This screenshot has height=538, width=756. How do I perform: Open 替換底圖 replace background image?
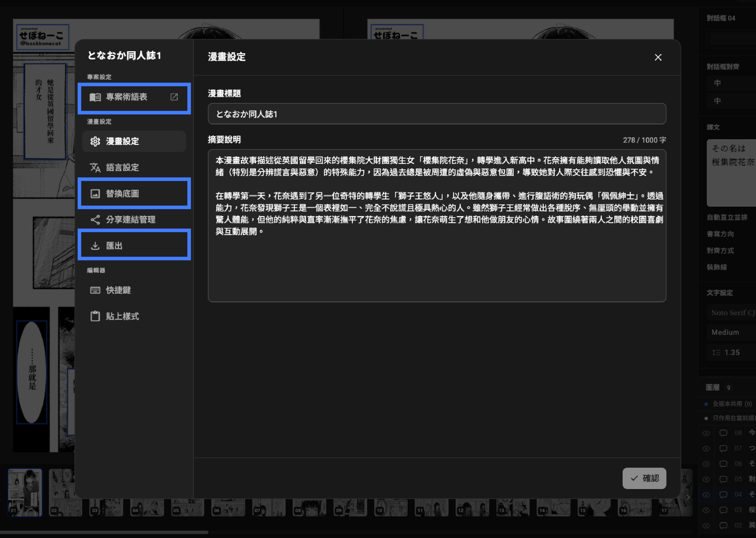click(x=134, y=194)
